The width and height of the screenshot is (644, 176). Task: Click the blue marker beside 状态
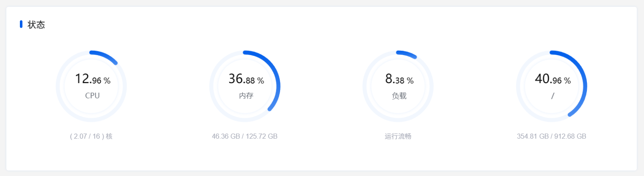21,24
